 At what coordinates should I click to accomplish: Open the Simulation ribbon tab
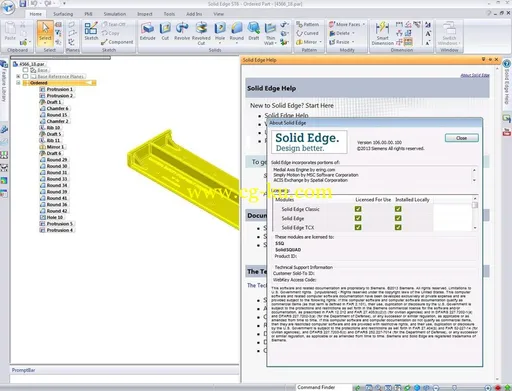[x=115, y=14]
